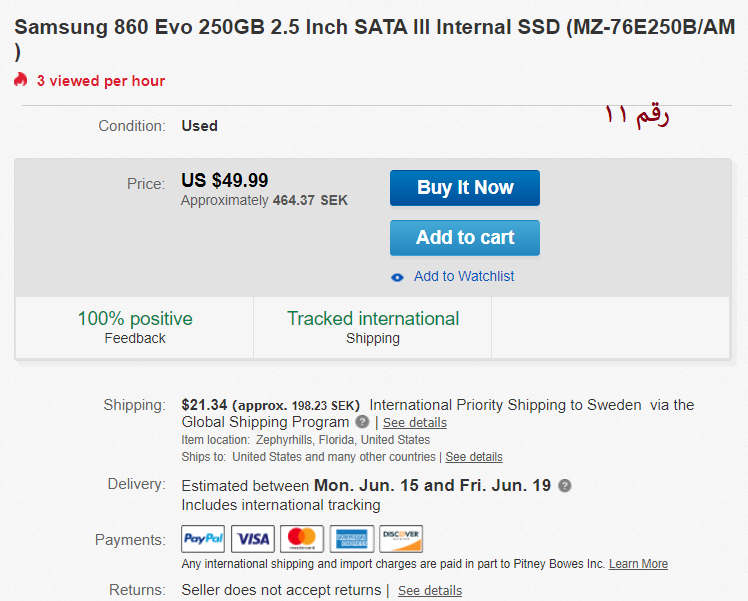The image size is (748, 601).
Task: Click the Learn More link for Pitney Bowes
Action: (x=638, y=564)
